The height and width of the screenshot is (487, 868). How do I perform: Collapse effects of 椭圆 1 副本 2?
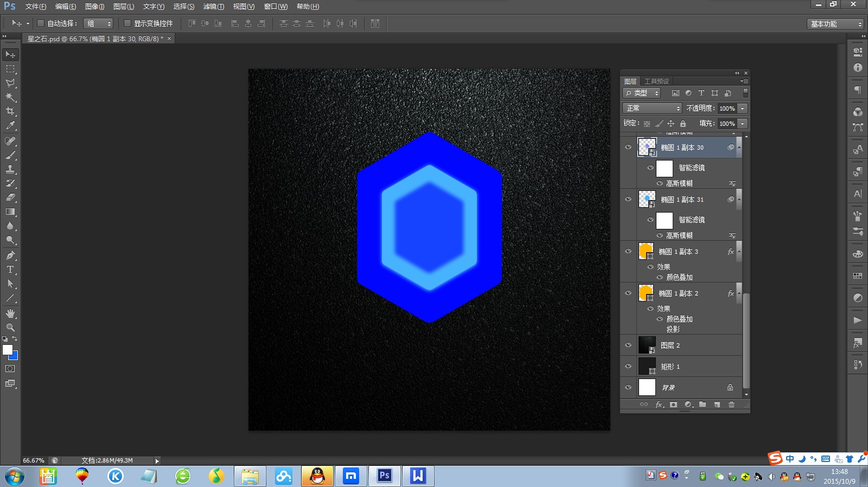tap(739, 293)
